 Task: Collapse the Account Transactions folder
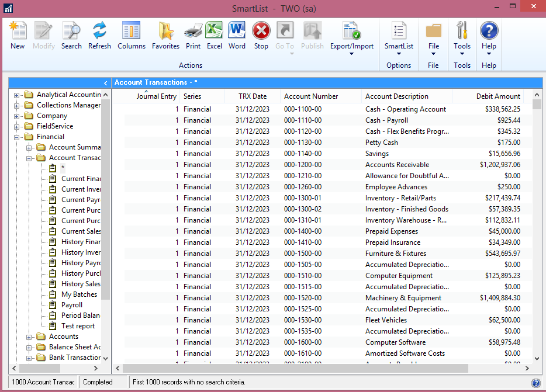(29, 158)
